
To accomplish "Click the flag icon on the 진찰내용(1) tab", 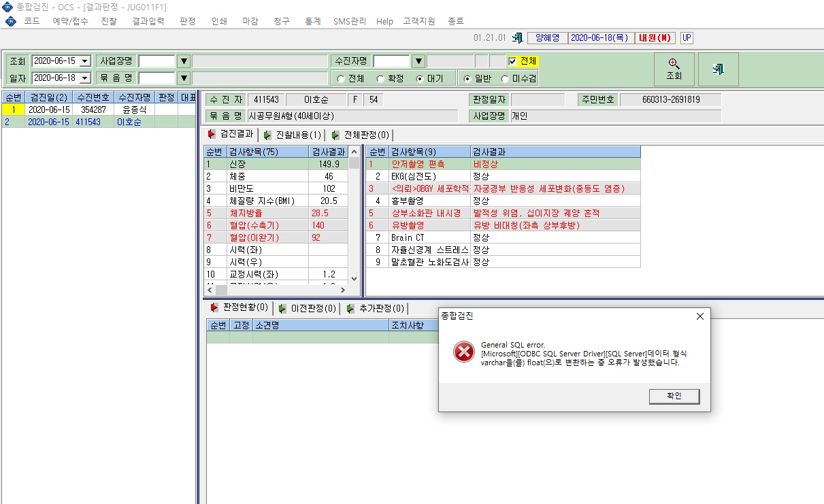I will [x=268, y=135].
